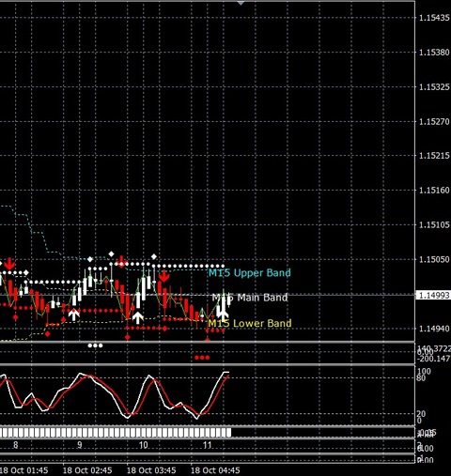Click the 18 Oct 01:45 time label
This screenshot has width=451, height=476.
click(23, 470)
